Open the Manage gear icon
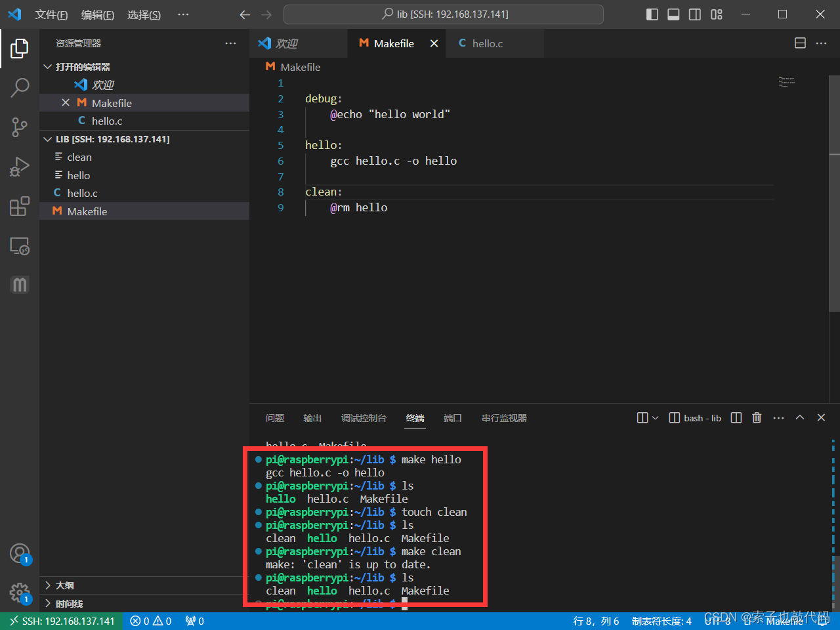 point(20,593)
